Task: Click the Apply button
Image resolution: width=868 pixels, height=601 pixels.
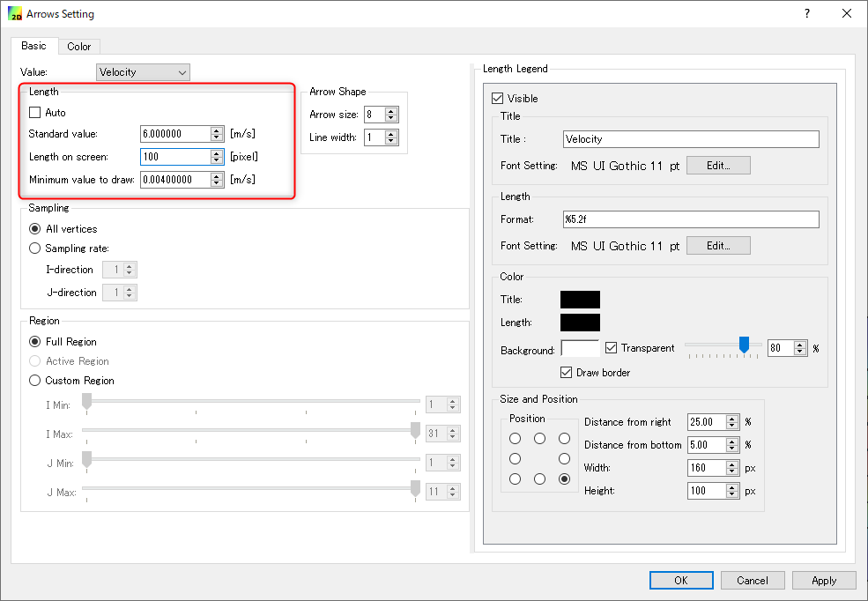Action: [x=824, y=581]
